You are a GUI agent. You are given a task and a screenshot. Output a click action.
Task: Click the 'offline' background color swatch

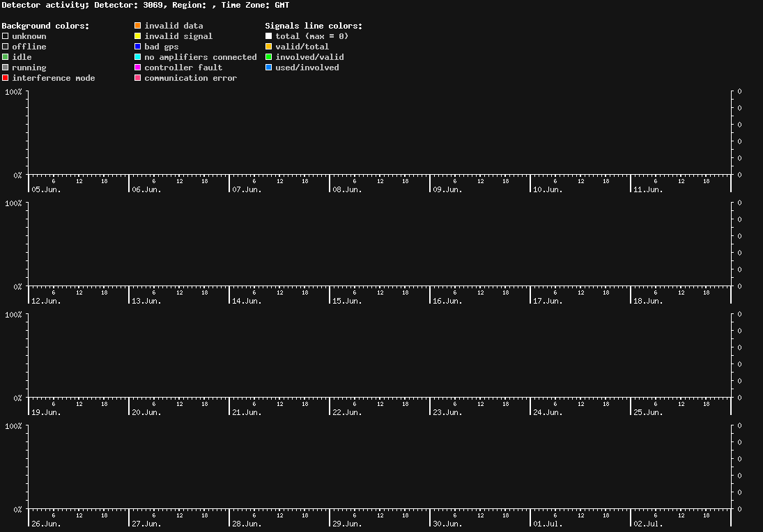[x=6, y=47]
